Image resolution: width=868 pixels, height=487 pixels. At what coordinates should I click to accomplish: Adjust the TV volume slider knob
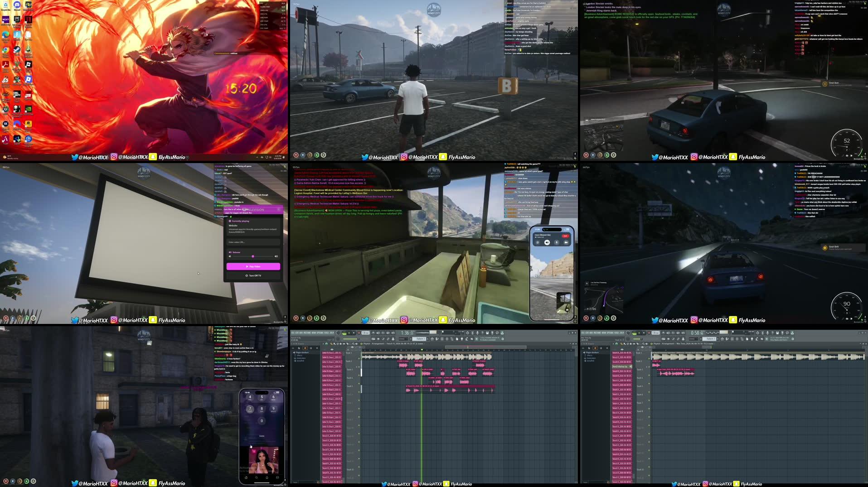(x=253, y=256)
